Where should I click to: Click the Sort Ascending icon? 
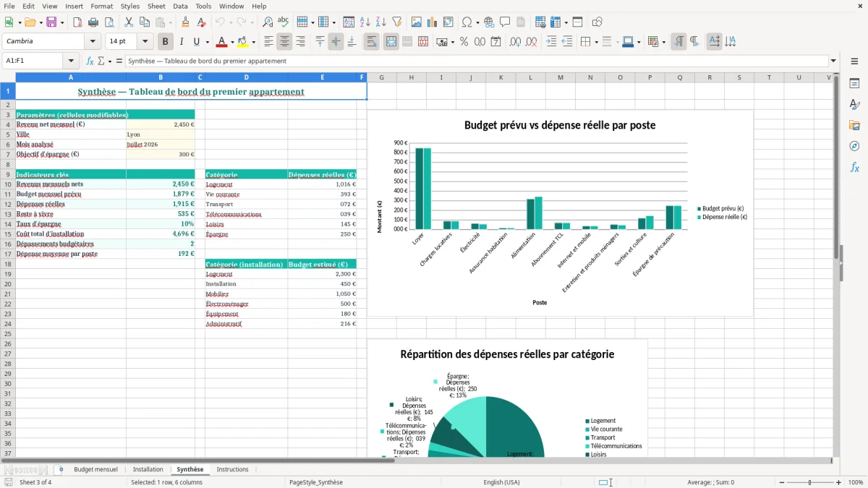[365, 22]
